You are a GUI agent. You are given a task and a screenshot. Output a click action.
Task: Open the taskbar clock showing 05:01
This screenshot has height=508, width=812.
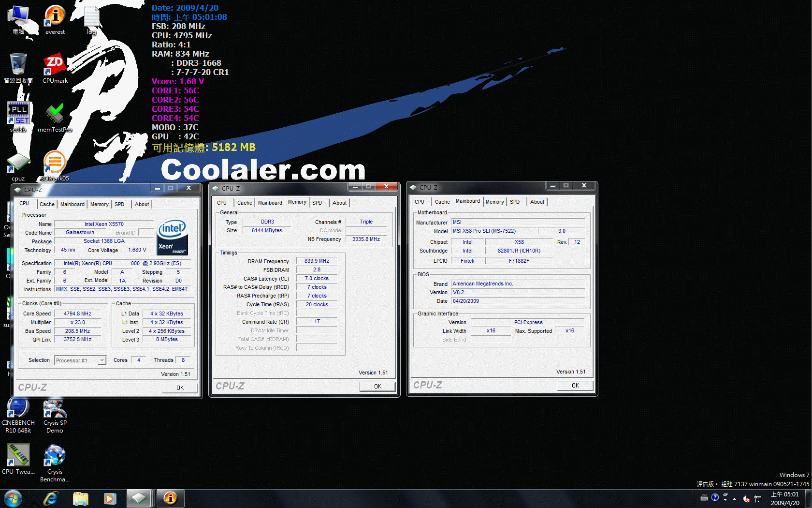pyautogui.click(x=785, y=498)
